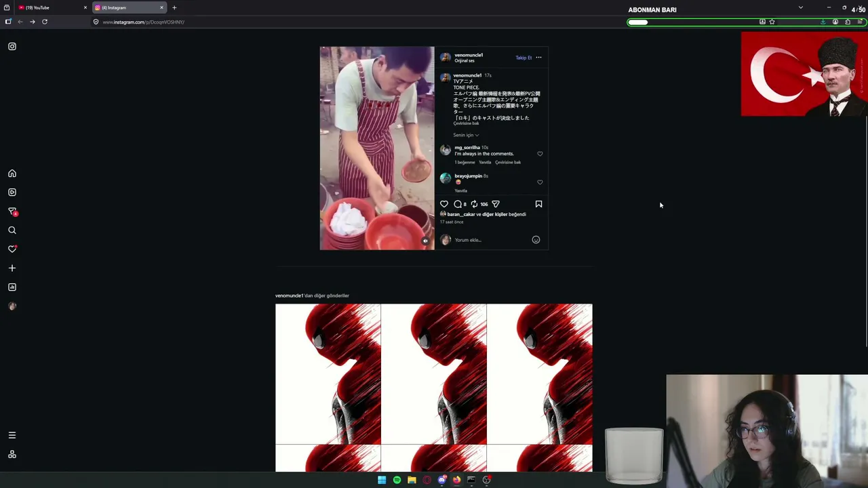
Task: Share the post with the paper plane icon
Action: 496,204
